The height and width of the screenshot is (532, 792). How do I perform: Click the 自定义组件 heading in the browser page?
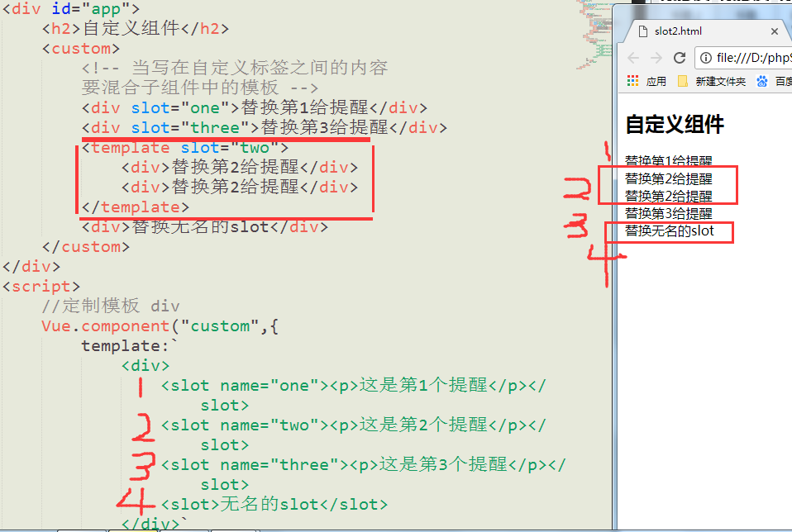[x=675, y=124]
